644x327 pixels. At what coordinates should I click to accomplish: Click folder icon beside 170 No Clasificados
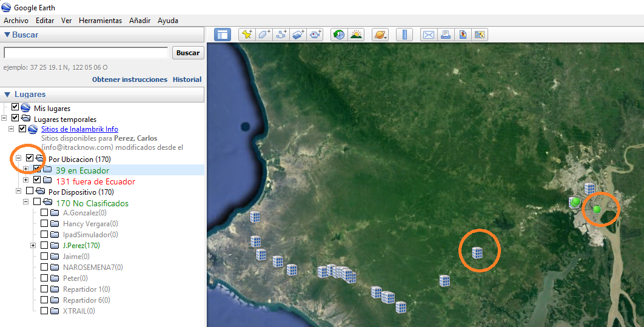(48, 201)
